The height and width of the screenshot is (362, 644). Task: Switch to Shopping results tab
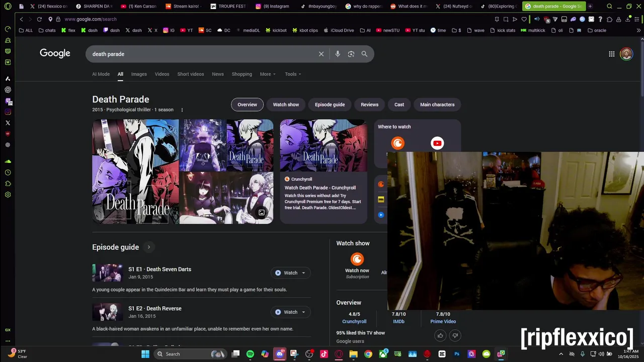coord(242,74)
